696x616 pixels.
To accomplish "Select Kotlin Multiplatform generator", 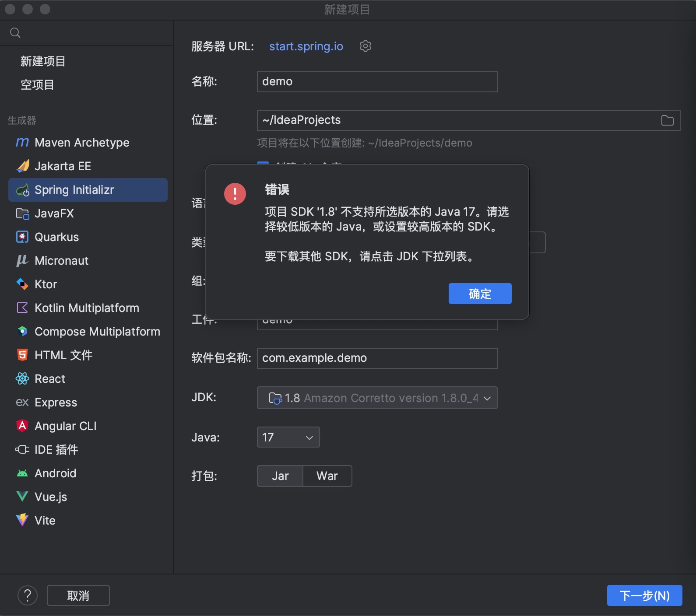I will click(88, 308).
